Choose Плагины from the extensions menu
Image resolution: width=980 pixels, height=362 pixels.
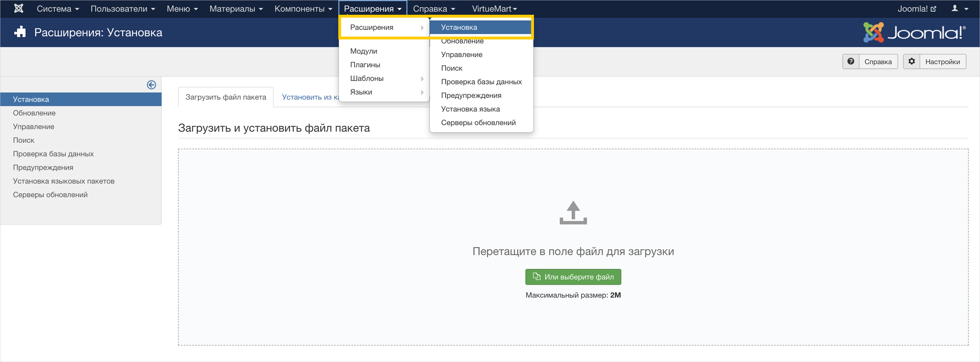365,65
